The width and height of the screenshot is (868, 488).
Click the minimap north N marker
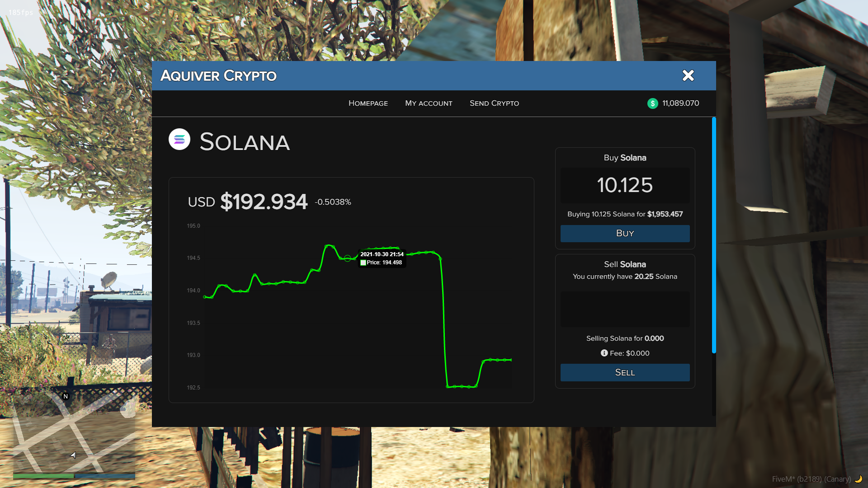coord(66,396)
